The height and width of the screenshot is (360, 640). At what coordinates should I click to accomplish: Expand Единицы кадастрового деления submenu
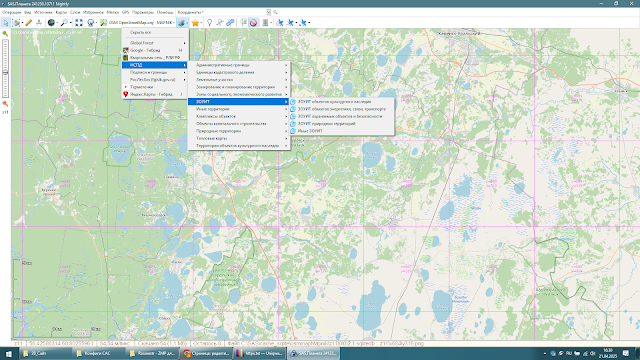pos(239,72)
